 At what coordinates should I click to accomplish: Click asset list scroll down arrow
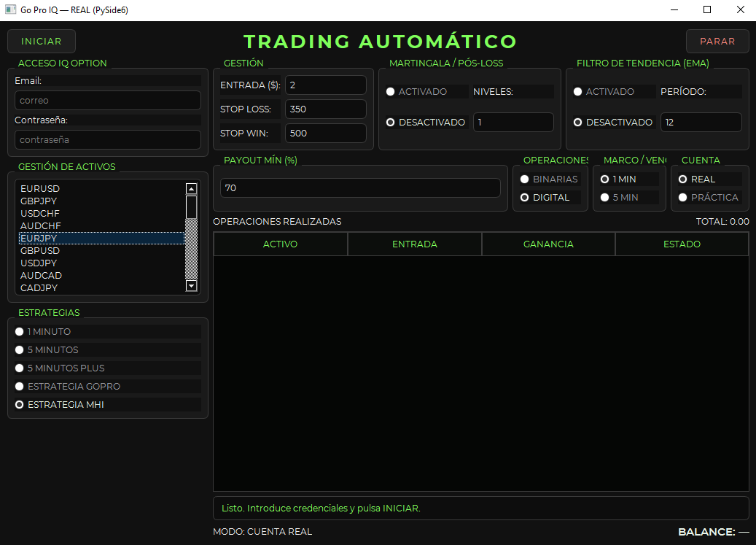(x=192, y=286)
